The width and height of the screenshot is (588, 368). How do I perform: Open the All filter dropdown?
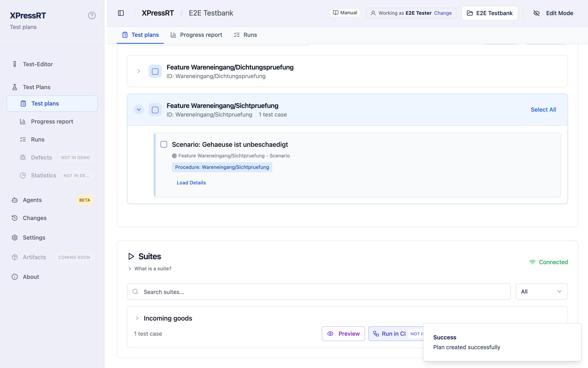pyautogui.click(x=542, y=292)
